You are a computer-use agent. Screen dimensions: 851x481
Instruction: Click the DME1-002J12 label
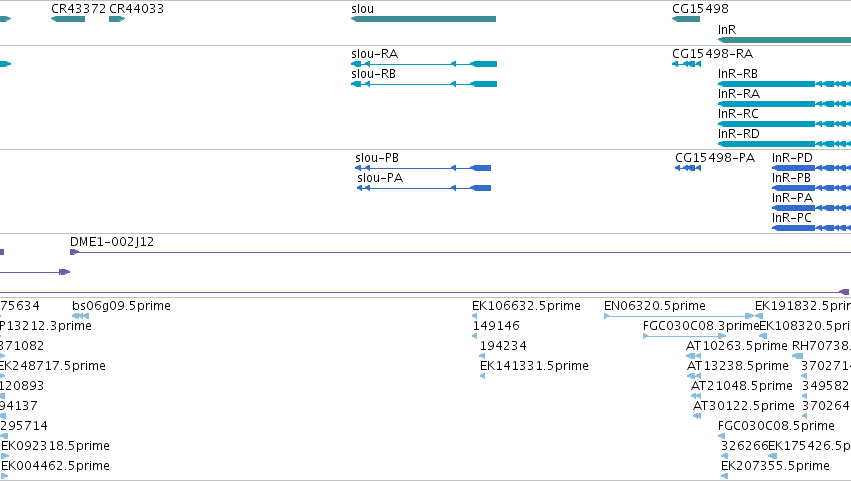[112, 242]
